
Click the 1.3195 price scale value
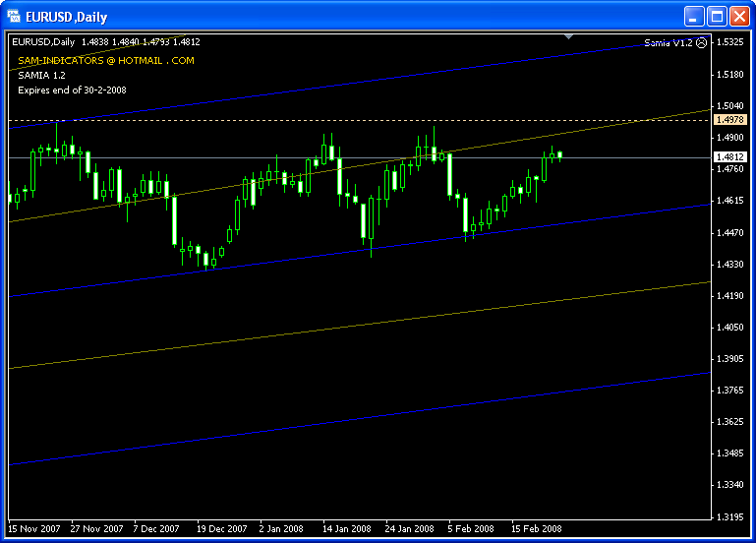[x=730, y=517]
